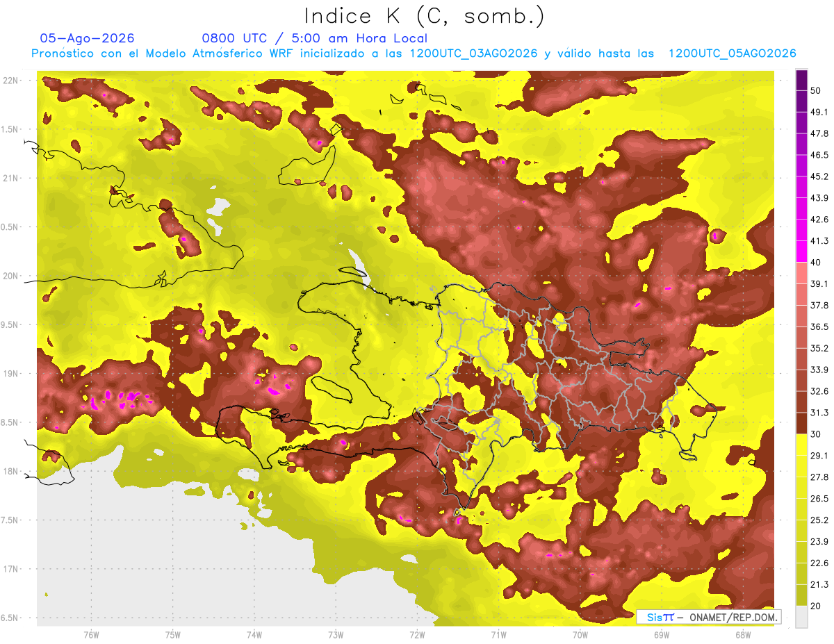Click the '68W' longitude label
834x644 pixels.
click(x=743, y=634)
